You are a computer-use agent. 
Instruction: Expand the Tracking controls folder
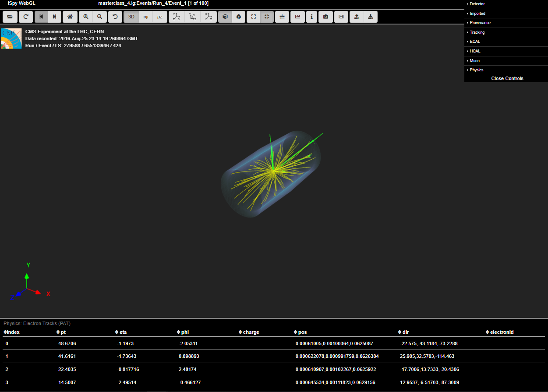pos(477,32)
